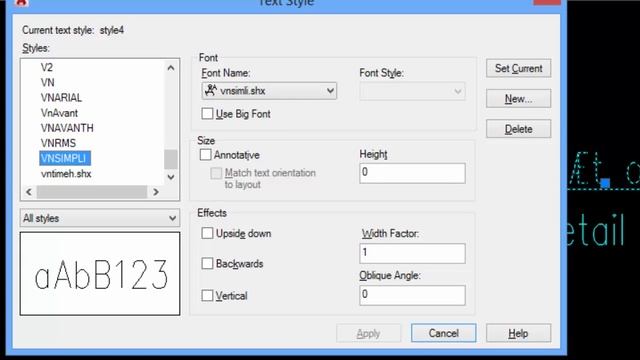This screenshot has width=640, height=360.
Task: Click the Apply button
Action: [369, 333]
